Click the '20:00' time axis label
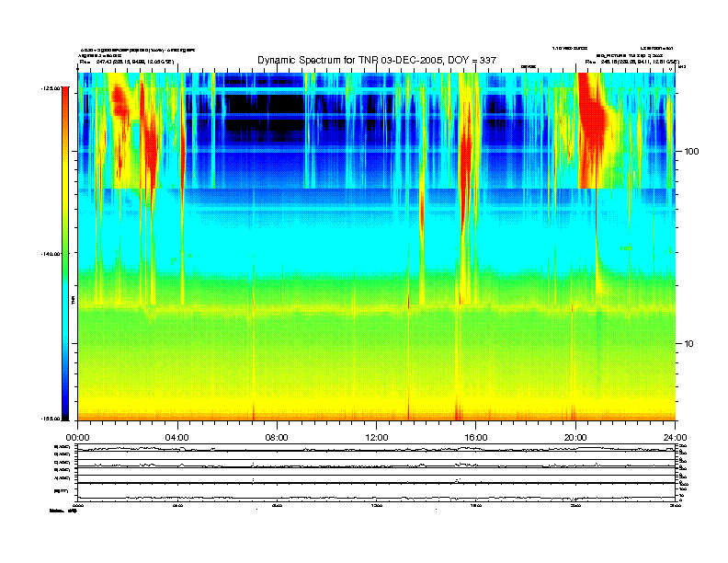The width and height of the screenshot is (728, 563). click(575, 438)
